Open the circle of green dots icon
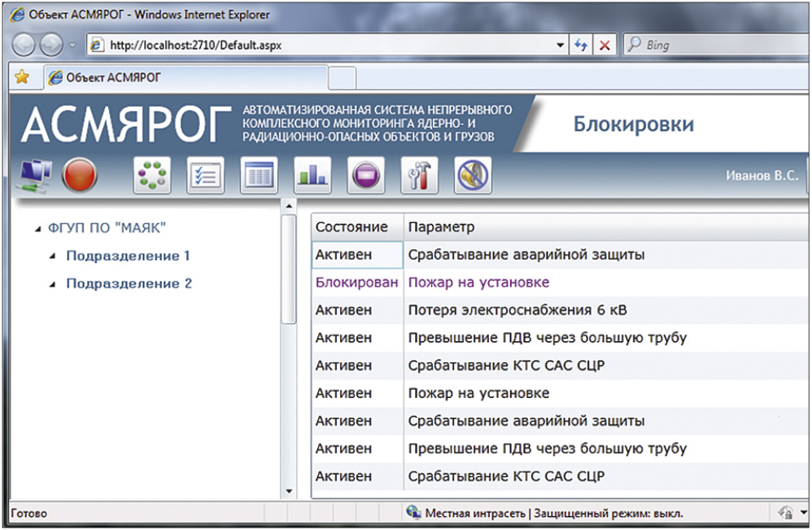812x530 pixels. click(x=151, y=175)
